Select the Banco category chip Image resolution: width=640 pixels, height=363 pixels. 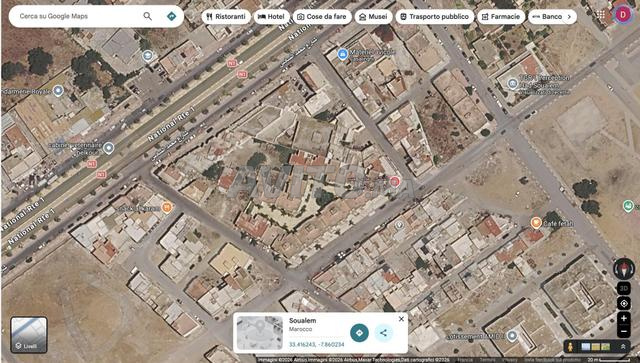(547, 17)
